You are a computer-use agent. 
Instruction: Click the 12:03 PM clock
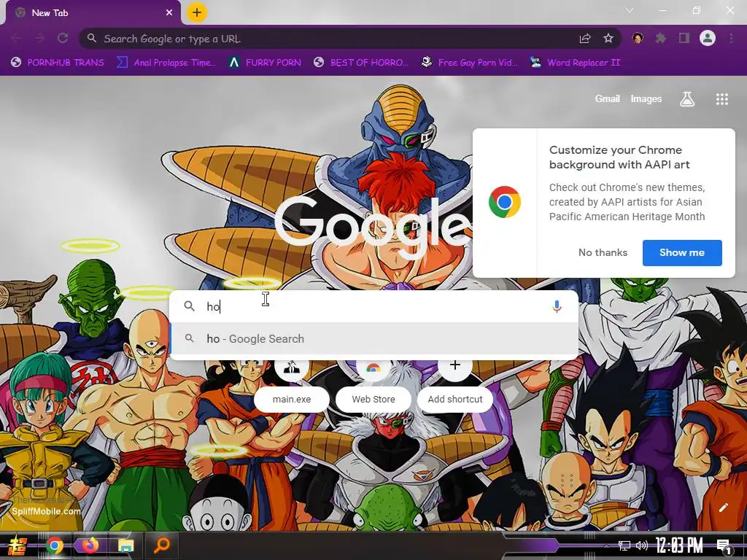678,545
